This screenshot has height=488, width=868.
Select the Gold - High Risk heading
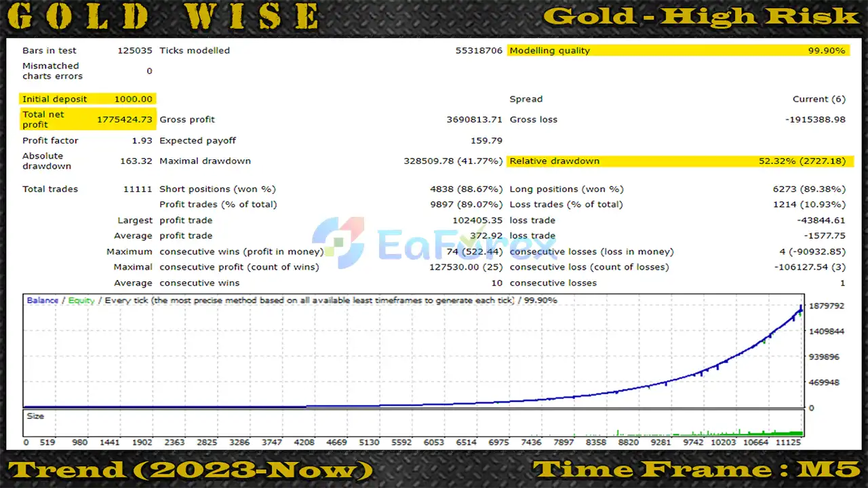(x=701, y=17)
